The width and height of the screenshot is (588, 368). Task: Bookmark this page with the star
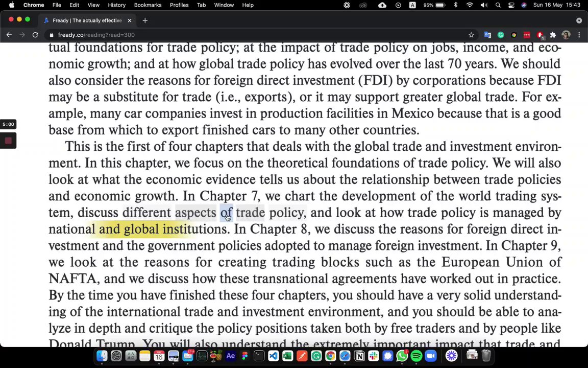[472, 35]
